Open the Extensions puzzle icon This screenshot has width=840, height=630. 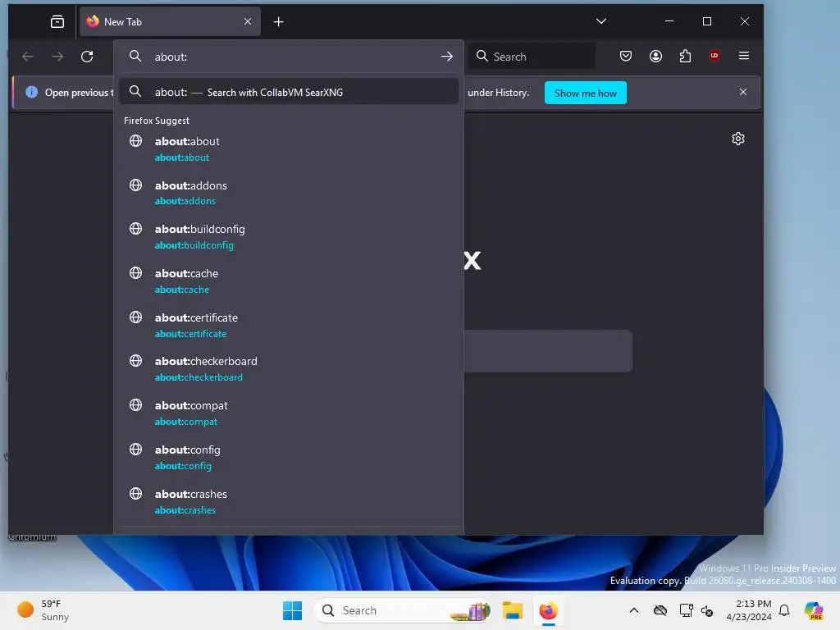[685, 56]
